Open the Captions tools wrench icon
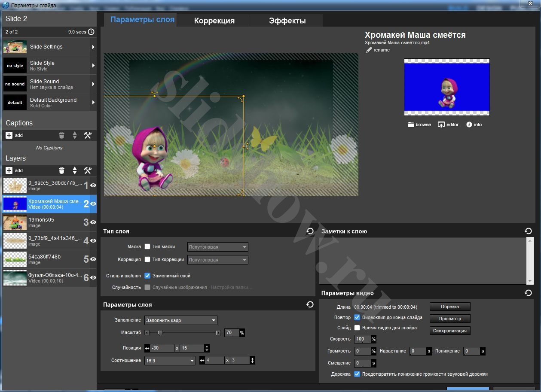Viewport: 541px width, 392px height. pos(88,135)
